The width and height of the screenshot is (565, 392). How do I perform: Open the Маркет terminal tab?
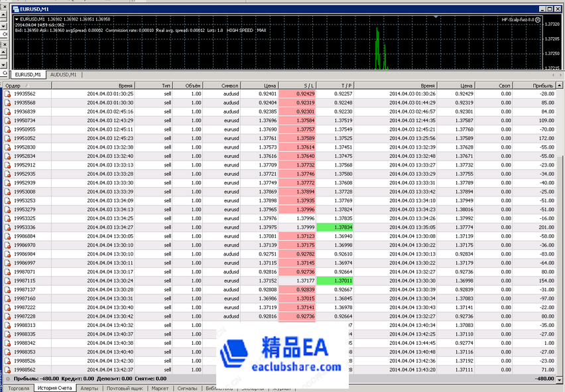[159, 388]
